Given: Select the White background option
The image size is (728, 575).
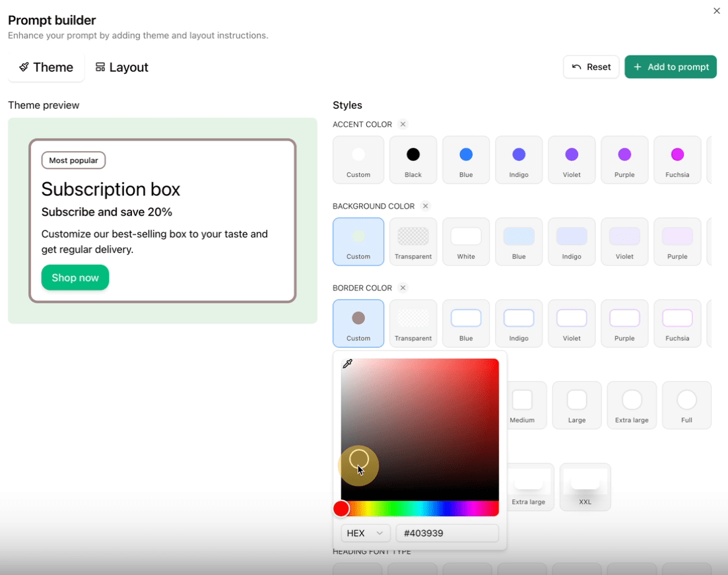Looking at the screenshot, I should [x=466, y=242].
